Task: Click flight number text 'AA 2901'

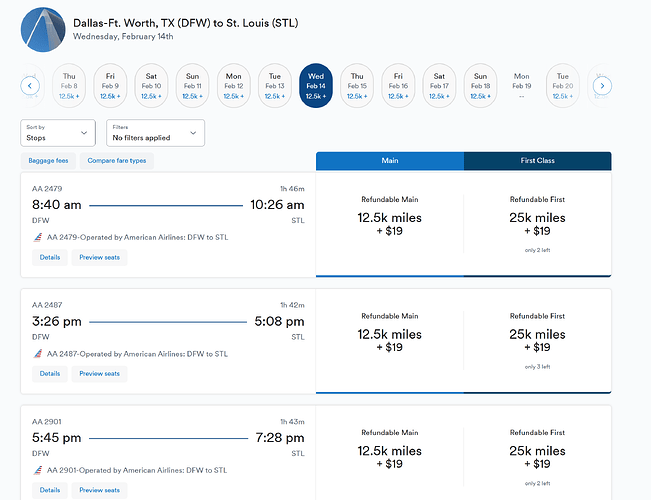Action: (x=46, y=422)
